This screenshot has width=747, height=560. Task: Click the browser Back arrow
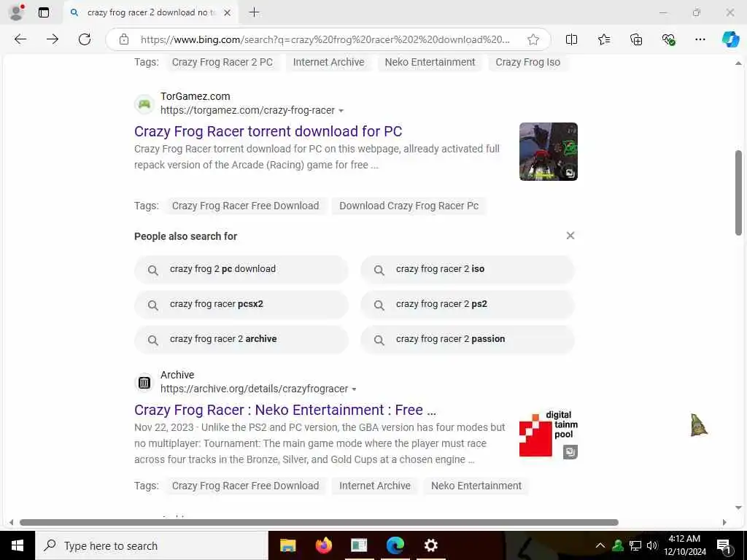click(20, 39)
